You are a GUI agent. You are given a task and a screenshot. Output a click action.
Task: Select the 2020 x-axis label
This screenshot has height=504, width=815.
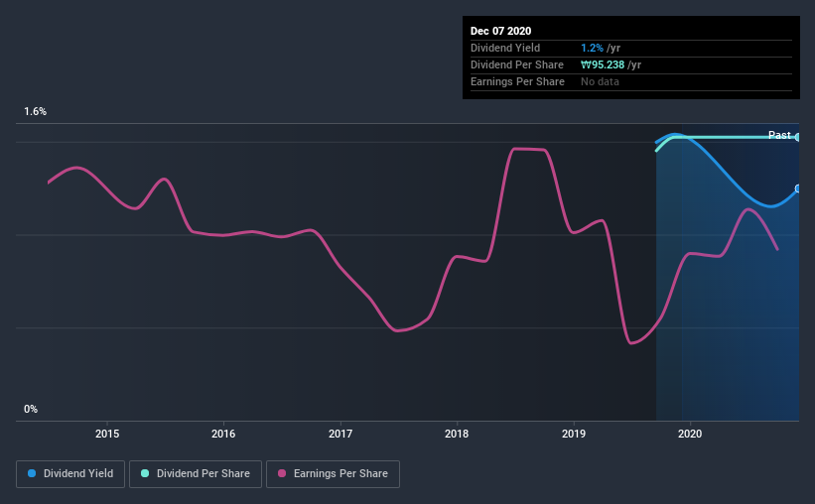point(690,434)
